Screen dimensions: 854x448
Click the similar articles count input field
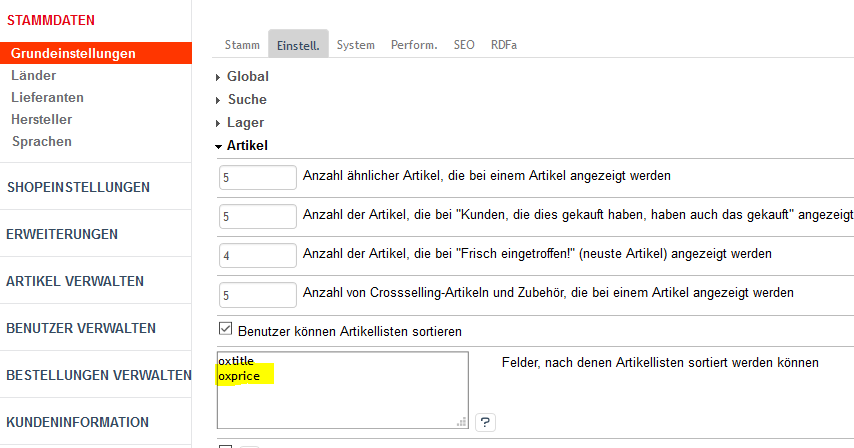pos(258,176)
